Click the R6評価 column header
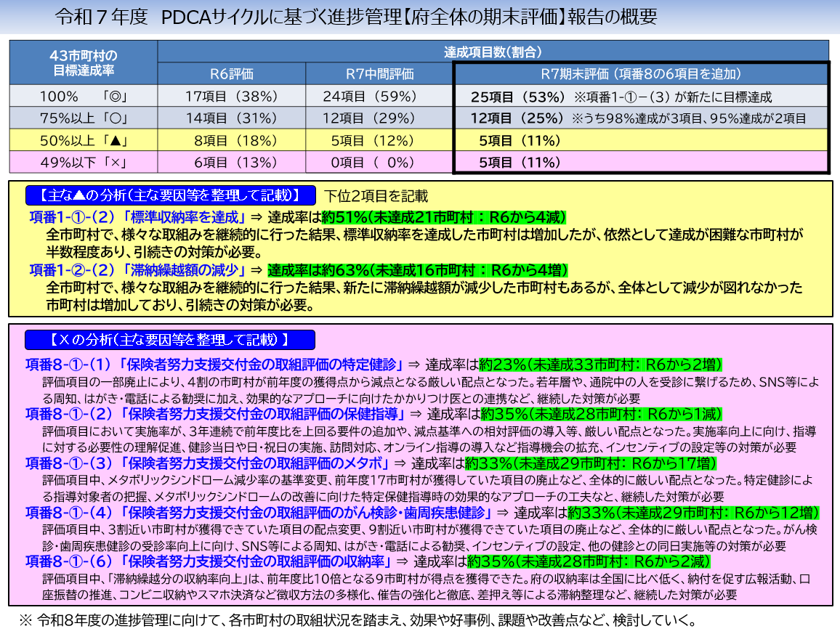The width and height of the screenshot is (840, 634). click(x=232, y=73)
